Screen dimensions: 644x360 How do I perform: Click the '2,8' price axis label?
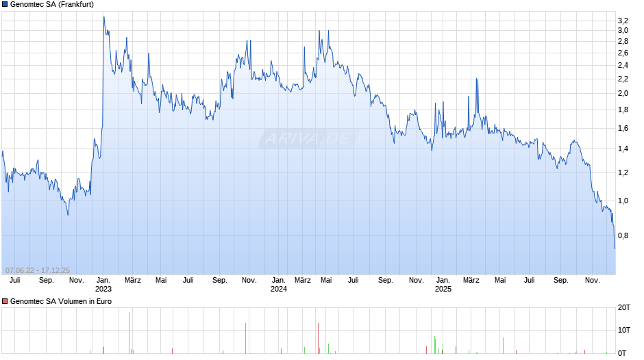623,41
